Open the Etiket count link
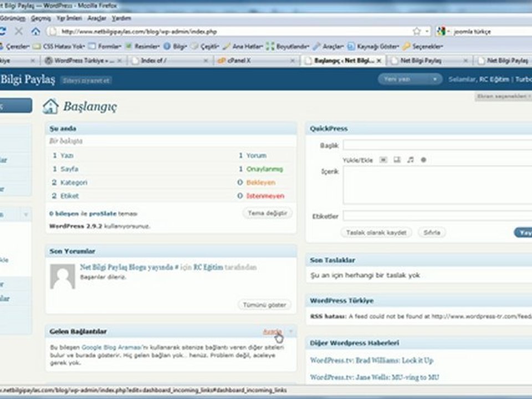Screen dimensions: 532x399 tap(70, 196)
